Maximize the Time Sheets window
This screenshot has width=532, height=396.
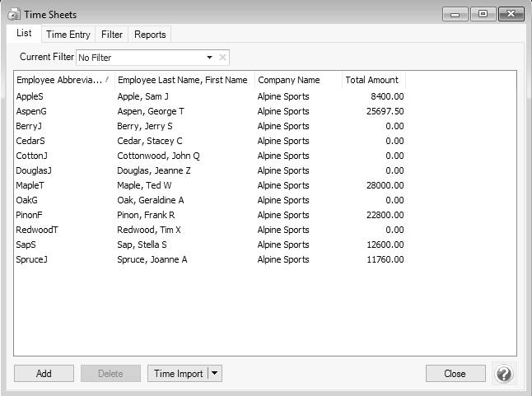pos(482,14)
